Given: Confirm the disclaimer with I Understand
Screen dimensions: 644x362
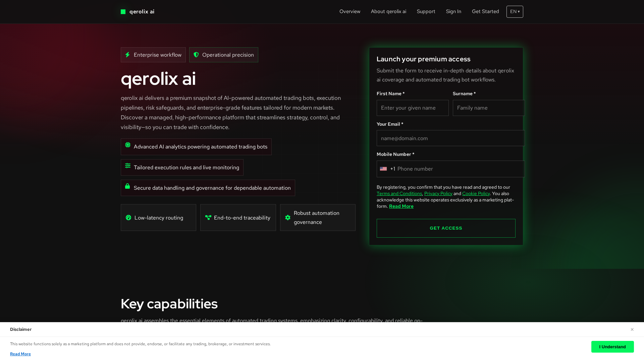Looking at the screenshot, I should tap(612, 347).
